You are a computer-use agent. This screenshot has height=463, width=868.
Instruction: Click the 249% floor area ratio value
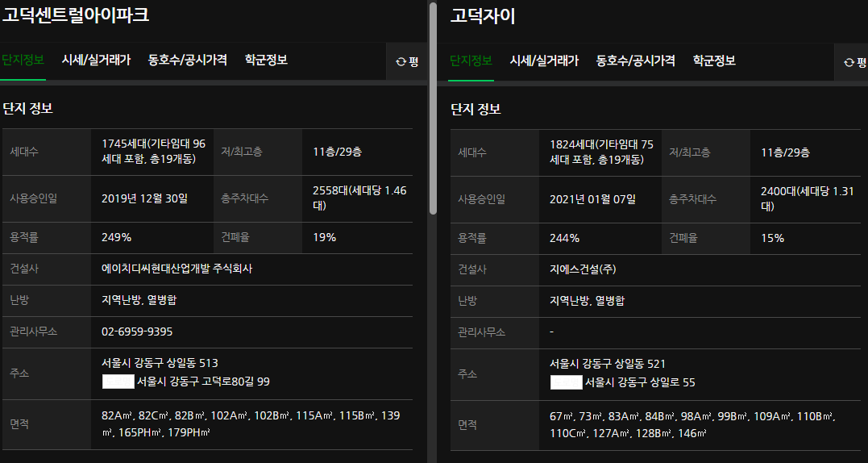116,238
